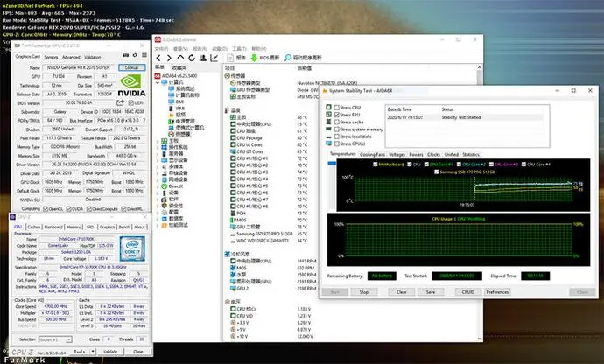This screenshot has width=604, height=364.
Task: Toggle Samsung SSD 970 PRO graph checkbox
Action: coord(437,171)
